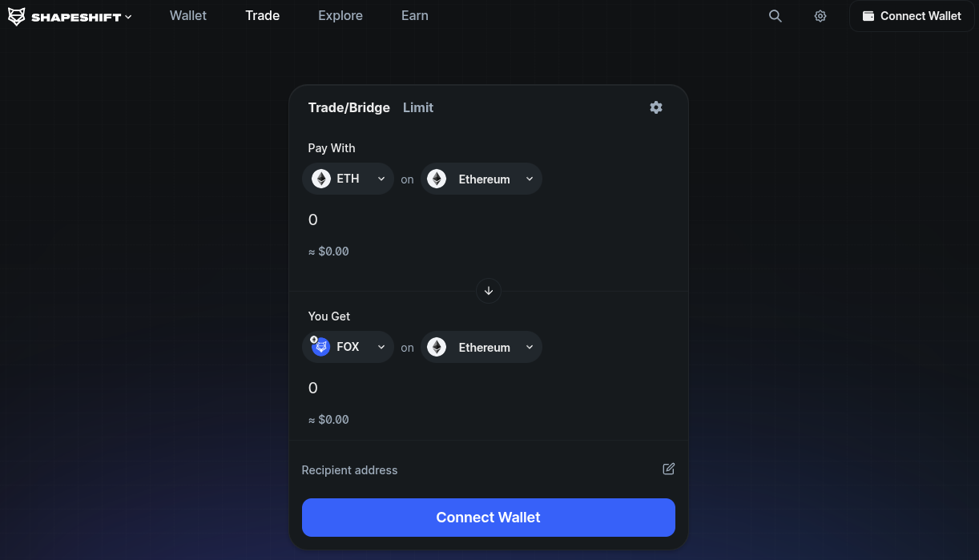Viewport: 979px width, 560px height.
Task: Click the ShapeShift fox logo
Action: [17, 16]
